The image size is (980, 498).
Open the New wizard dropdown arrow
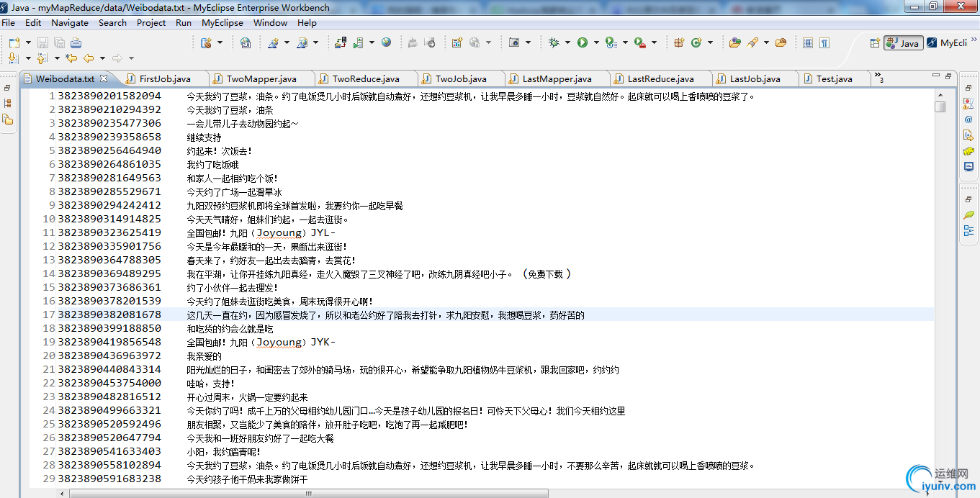pos(29,43)
